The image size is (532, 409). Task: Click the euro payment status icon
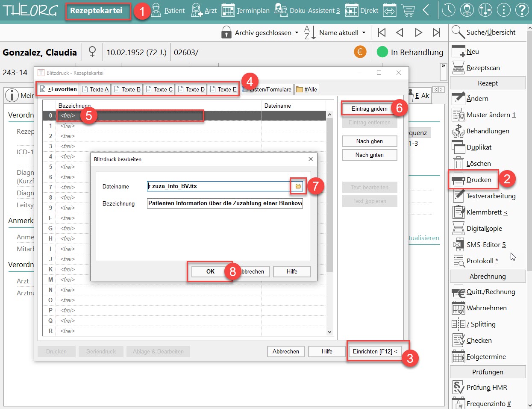[360, 52]
